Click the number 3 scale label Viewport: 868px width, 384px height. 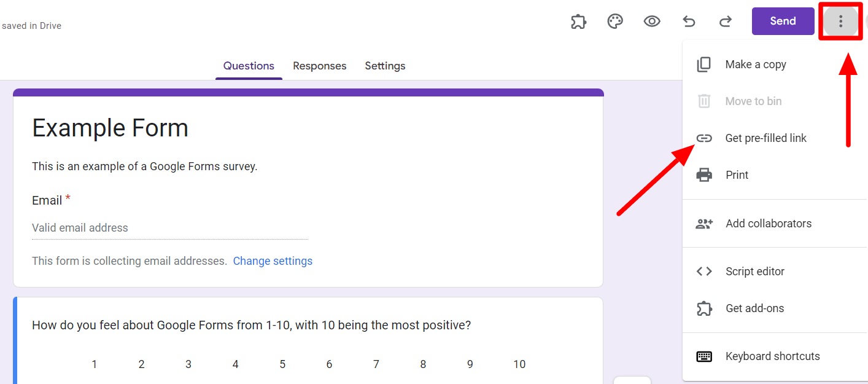tap(188, 364)
